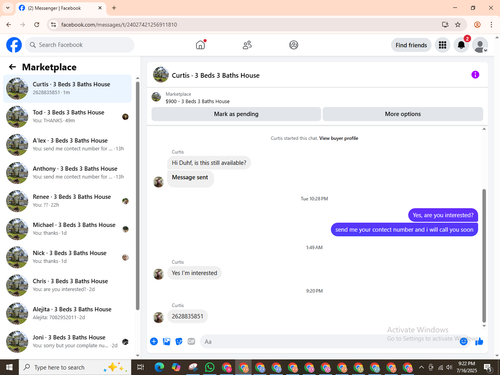Screen dimensions: 500x375
Task: Reload the page in the browser toolbar
Action: click(x=37, y=25)
